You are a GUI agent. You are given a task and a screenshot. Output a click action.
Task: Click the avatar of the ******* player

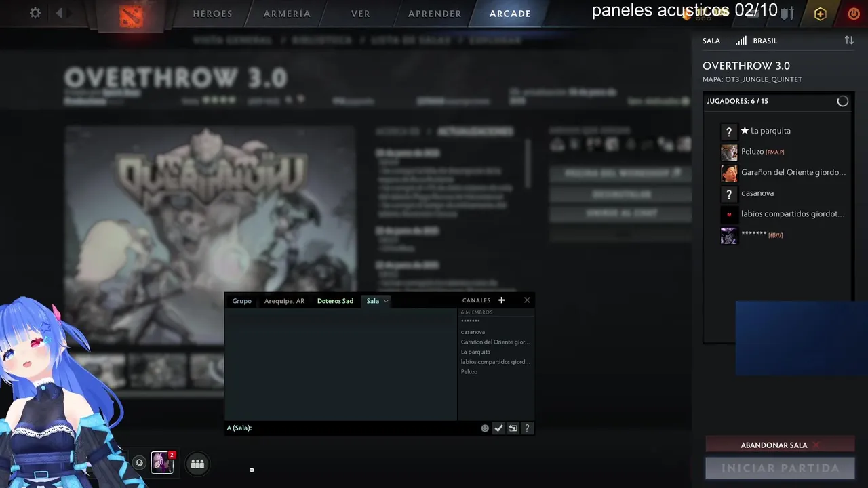[x=729, y=236]
